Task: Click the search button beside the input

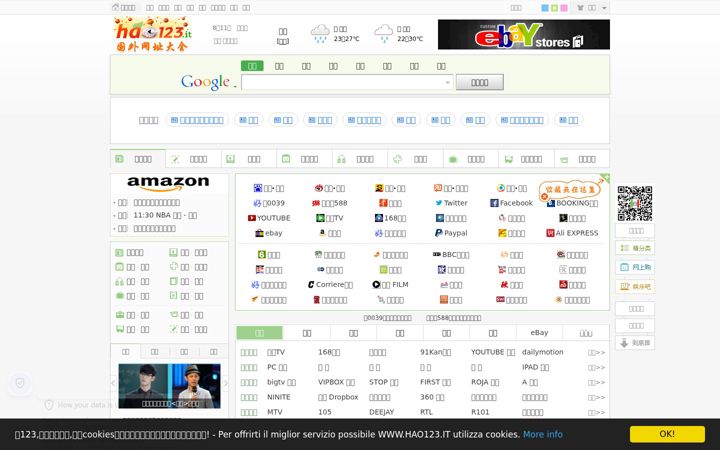Action: click(479, 82)
